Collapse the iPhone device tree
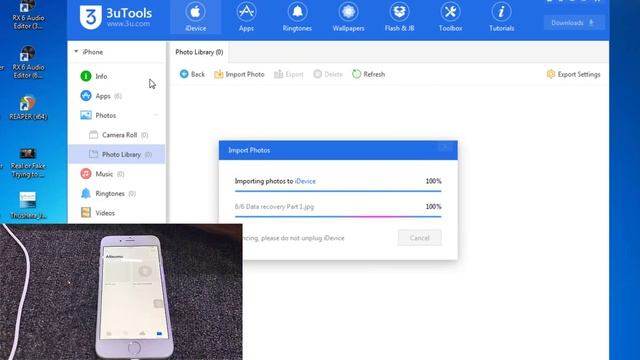This screenshot has height=360, width=640. [x=76, y=52]
